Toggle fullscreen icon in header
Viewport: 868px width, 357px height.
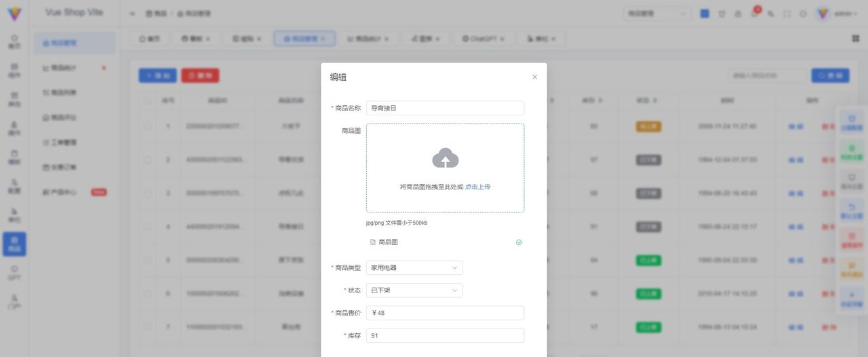pyautogui.click(x=787, y=14)
